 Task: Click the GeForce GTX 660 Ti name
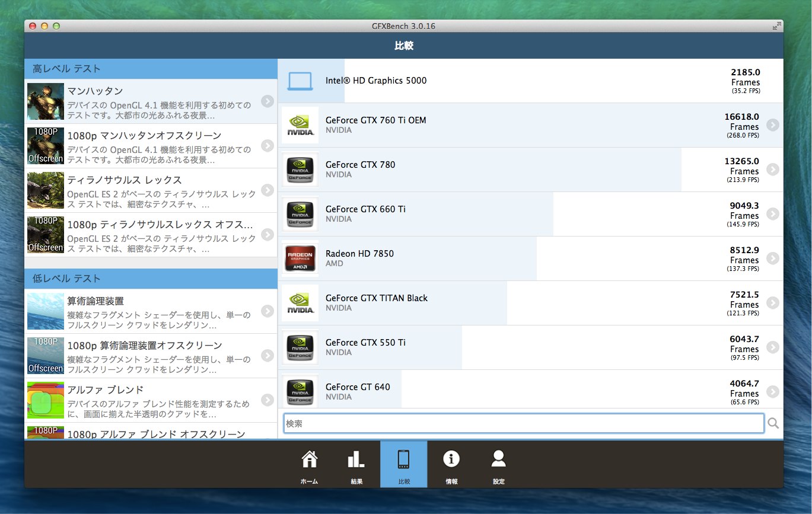point(366,209)
